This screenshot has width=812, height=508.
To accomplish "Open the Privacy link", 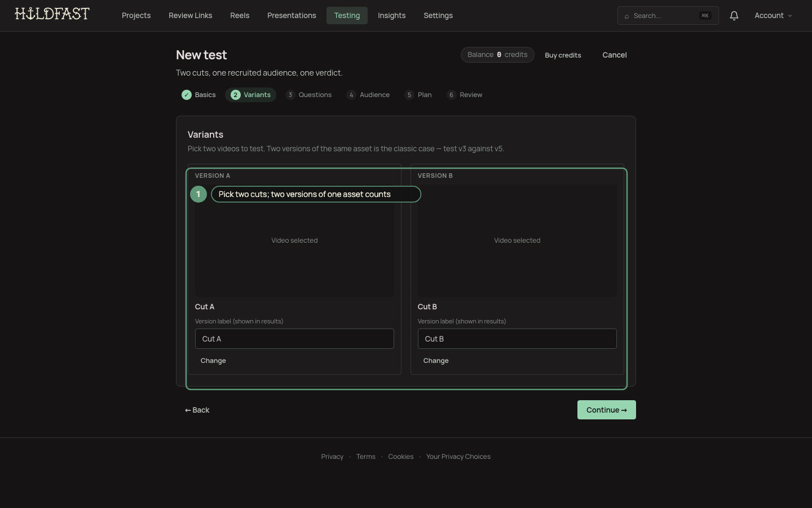I will 332,457.
